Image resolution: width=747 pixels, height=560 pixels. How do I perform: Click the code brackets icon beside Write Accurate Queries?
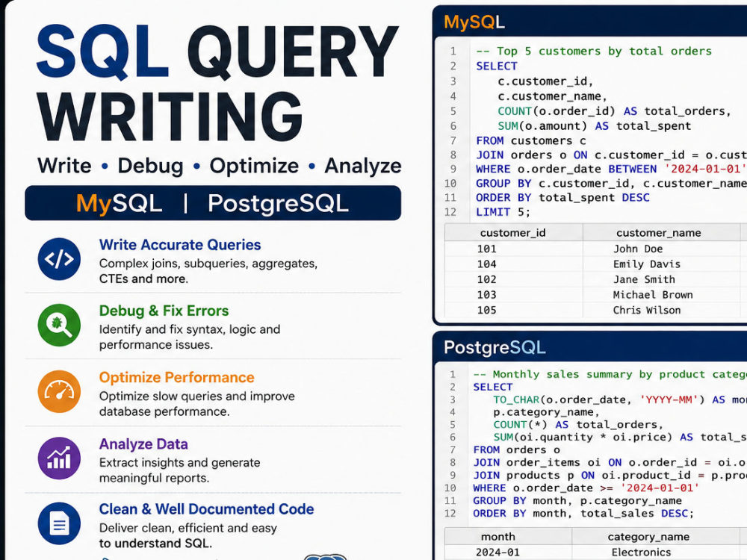click(59, 259)
